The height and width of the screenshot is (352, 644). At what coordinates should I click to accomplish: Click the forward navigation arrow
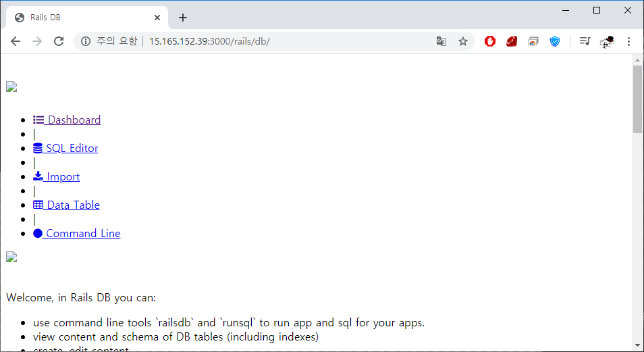(x=37, y=41)
